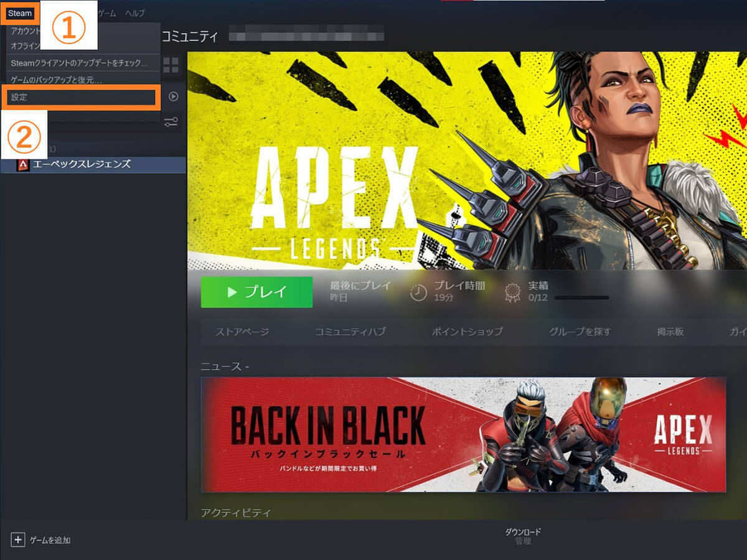
Task: Click the plus icon beside ゲームを追加
Action: pyautogui.click(x=18, y=539)
